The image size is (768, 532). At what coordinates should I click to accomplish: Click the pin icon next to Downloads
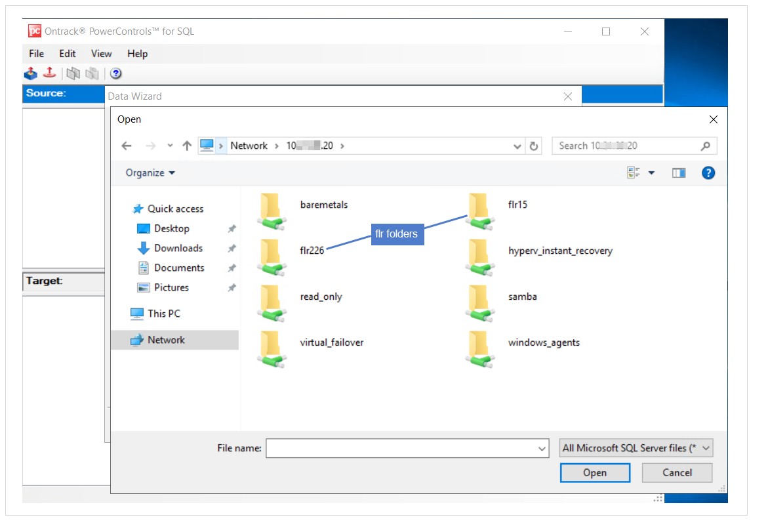pos(232,249)
